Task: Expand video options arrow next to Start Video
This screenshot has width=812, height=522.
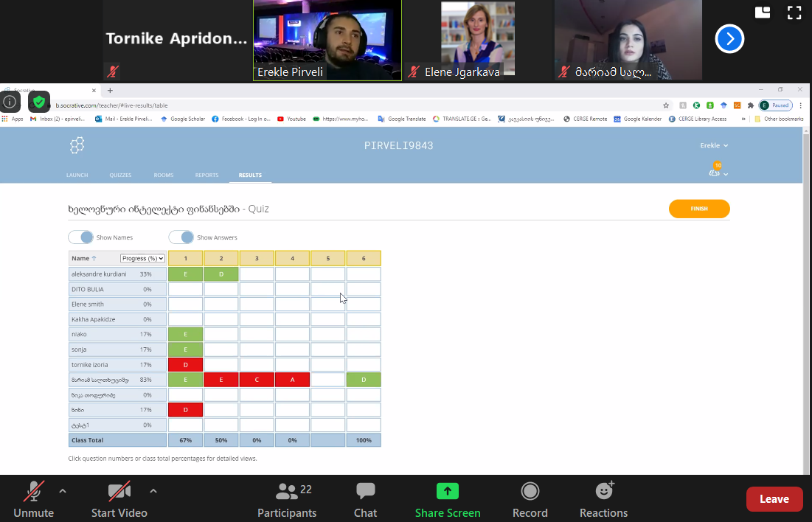Action: 153,491
